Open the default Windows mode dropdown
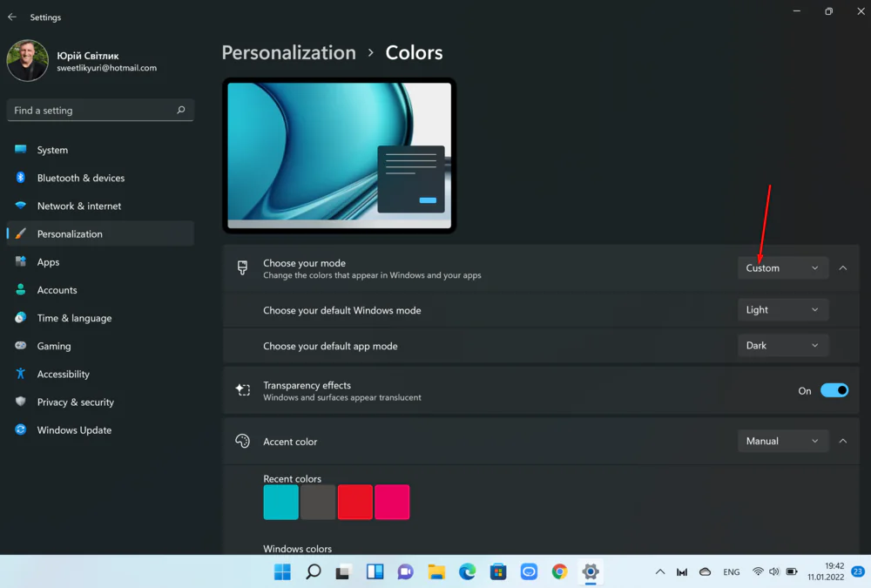The width and height of the screenshot is (871, 588). [782, 310]
